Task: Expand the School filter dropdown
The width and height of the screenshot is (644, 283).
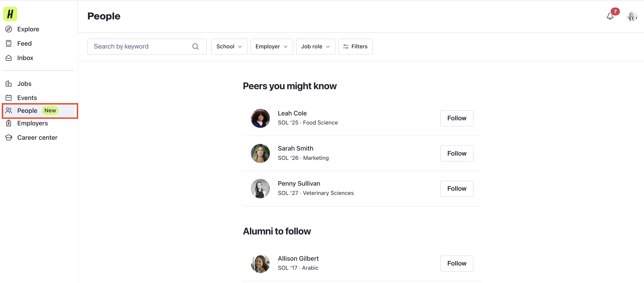Action: point(229,46)
